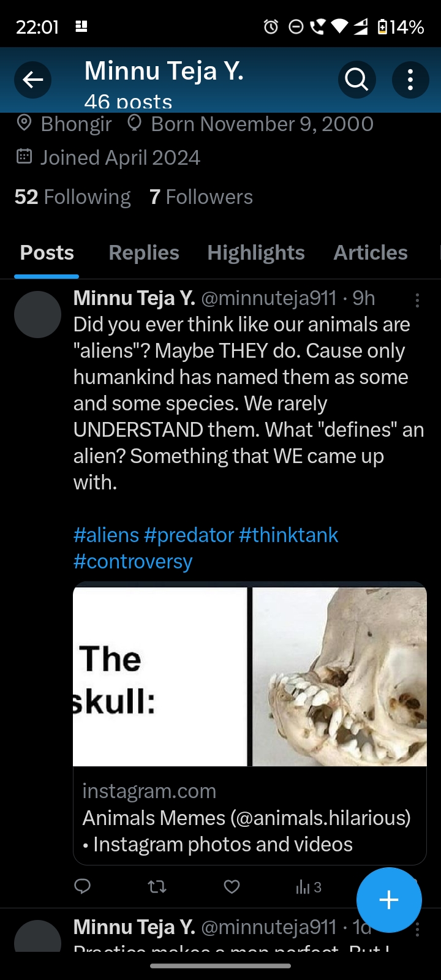Viewport: 441px width, 980px height.
Task: Tap the profile avatar on first post
Action: click(37, 315)
